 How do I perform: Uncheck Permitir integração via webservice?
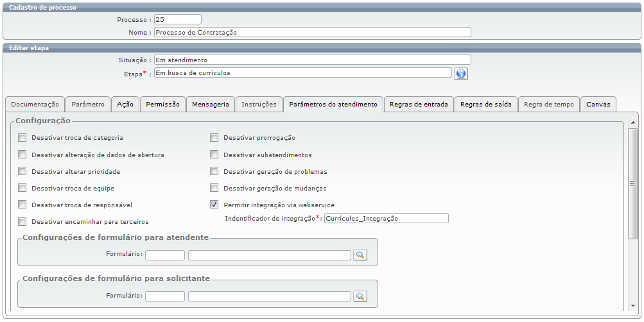tap(214, 205)
